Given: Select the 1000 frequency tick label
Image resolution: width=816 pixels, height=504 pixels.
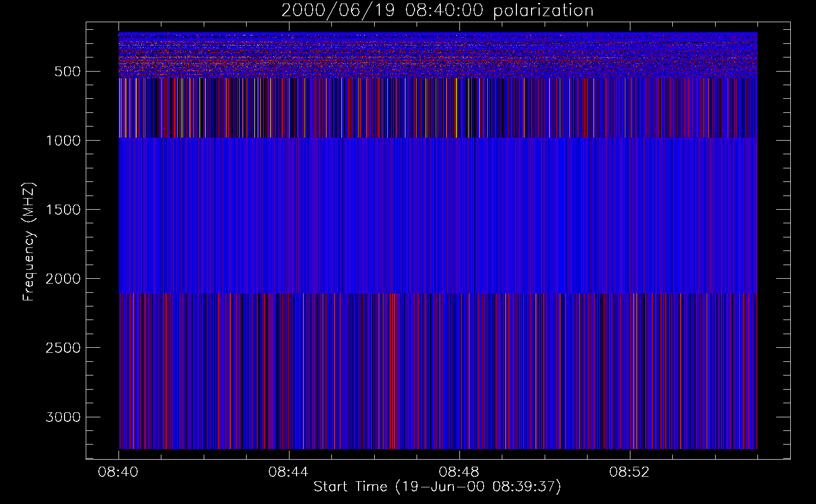Looking at the screenshot, I should point(63,141).
